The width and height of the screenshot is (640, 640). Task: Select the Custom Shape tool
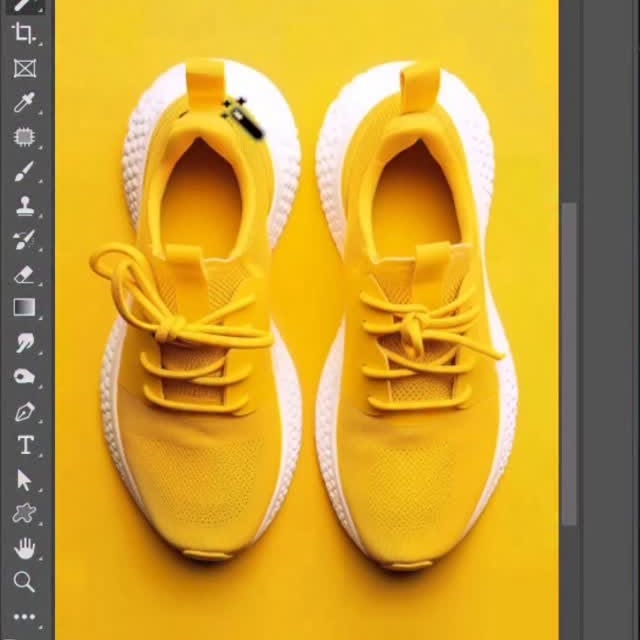[x=24, y=514]
